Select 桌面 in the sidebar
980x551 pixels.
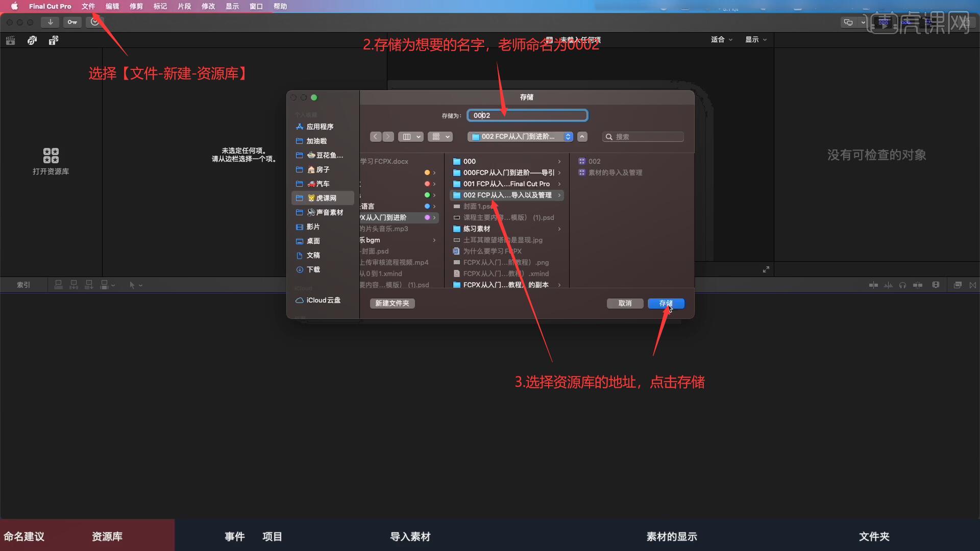coord(323,241)
